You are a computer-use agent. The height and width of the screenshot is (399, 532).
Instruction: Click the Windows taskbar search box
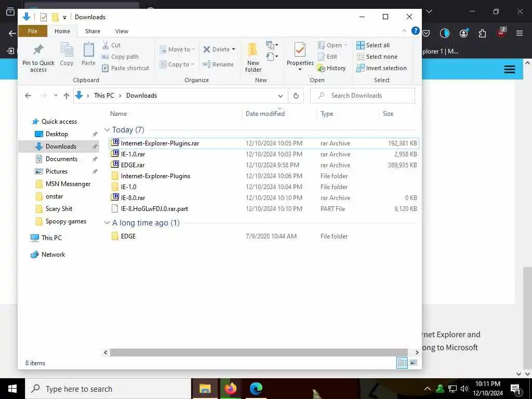(108, 389)
